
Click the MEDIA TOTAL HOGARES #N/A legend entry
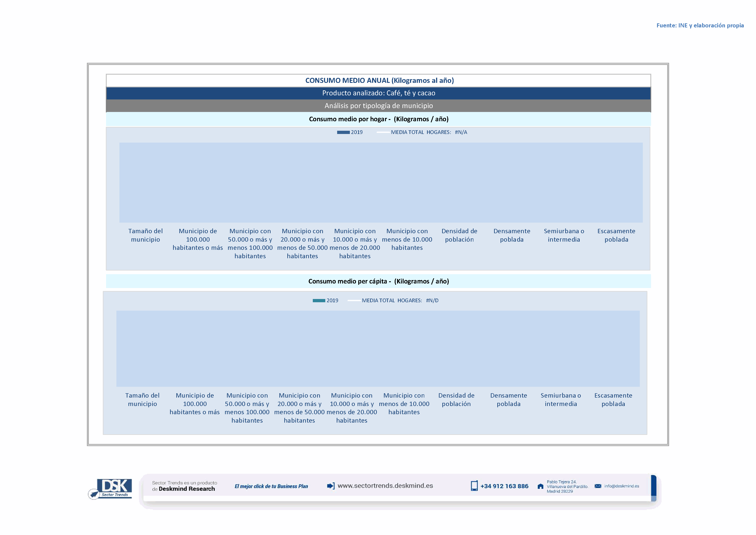(428, 132)
